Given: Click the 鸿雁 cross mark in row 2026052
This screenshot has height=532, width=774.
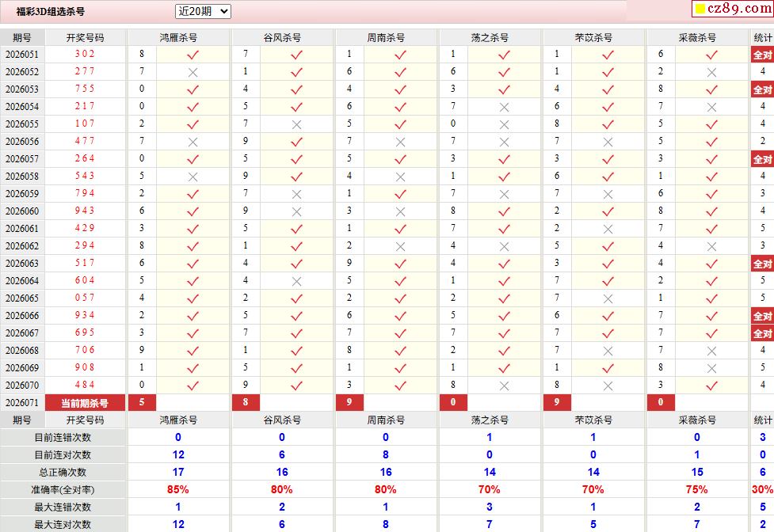Looking at the screenshot, I should [x=193, y=73].
